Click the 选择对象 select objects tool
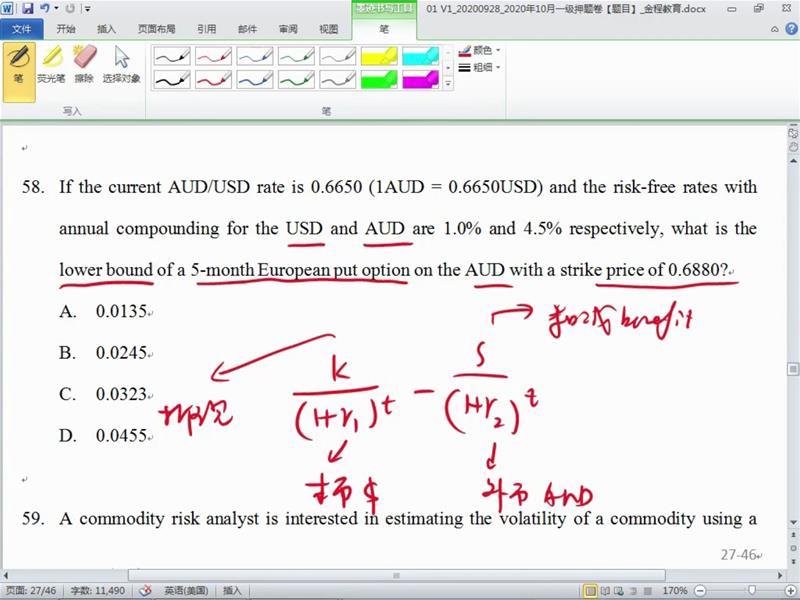800x600 pixels. pos(121,64)
